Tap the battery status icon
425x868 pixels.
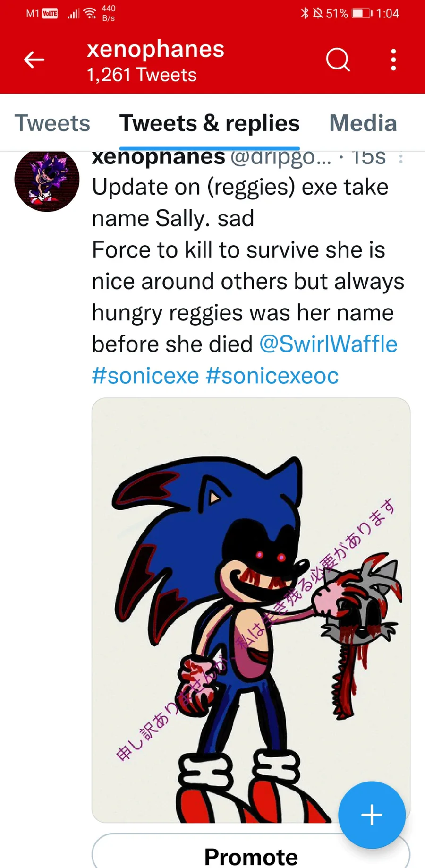[362, 13]
